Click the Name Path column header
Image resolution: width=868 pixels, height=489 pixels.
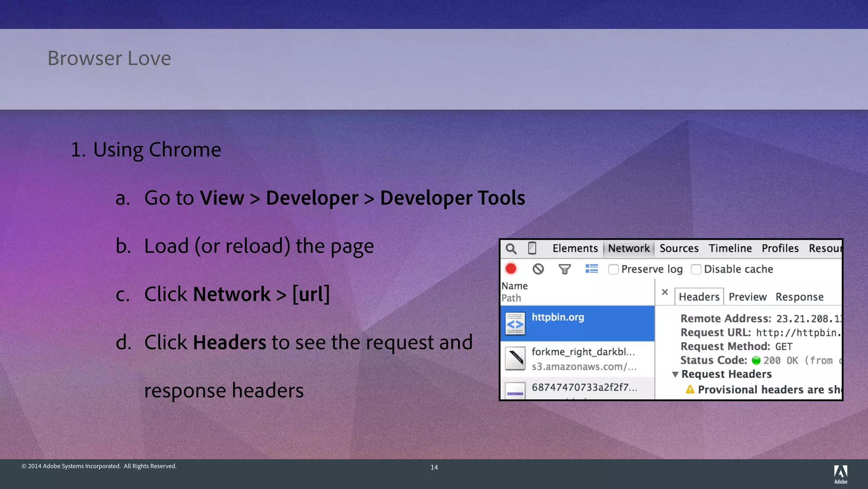pos(577,292)
